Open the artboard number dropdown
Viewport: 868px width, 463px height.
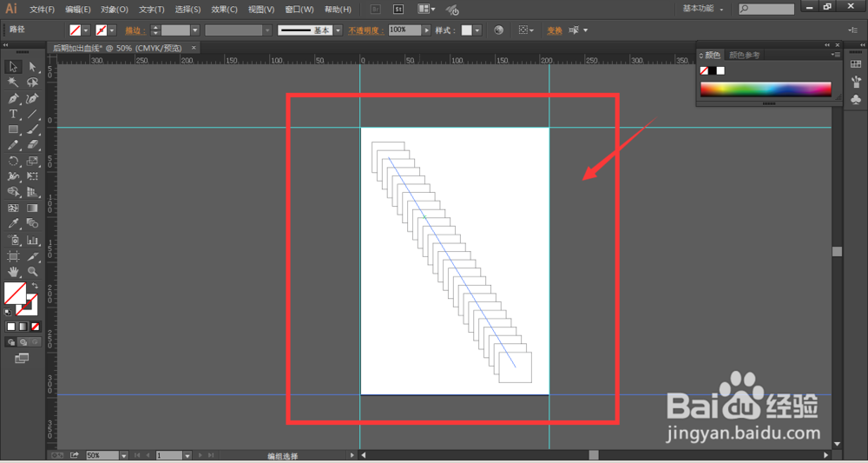pyautogui.click(x=187, y=455)
